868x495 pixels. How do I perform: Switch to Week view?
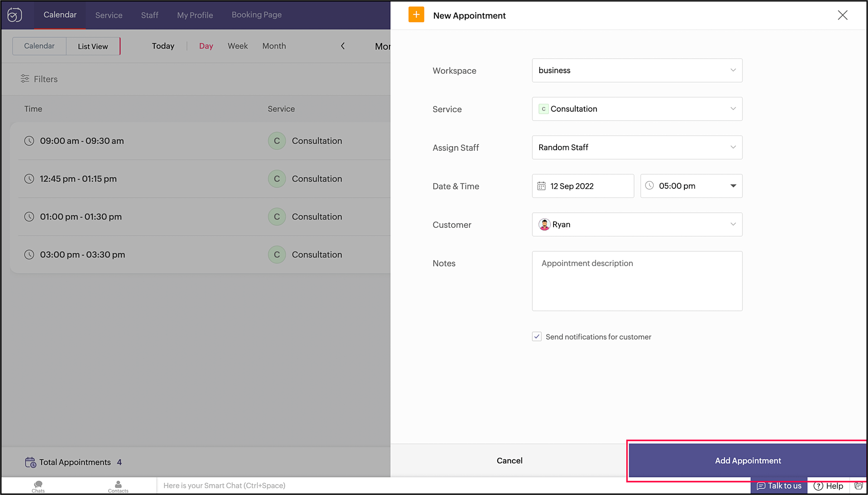[237, 46]
